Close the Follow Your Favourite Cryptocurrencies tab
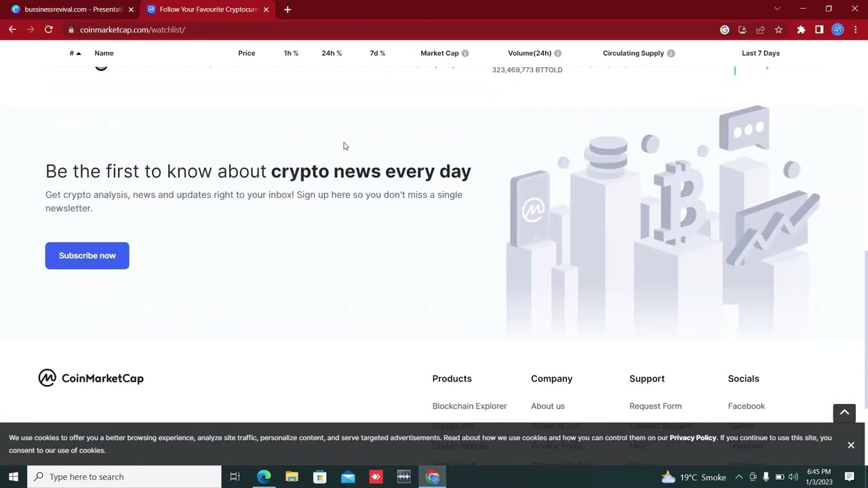This screenshot has width=868, height=488. pyautogui.click(x=266, y=9)
